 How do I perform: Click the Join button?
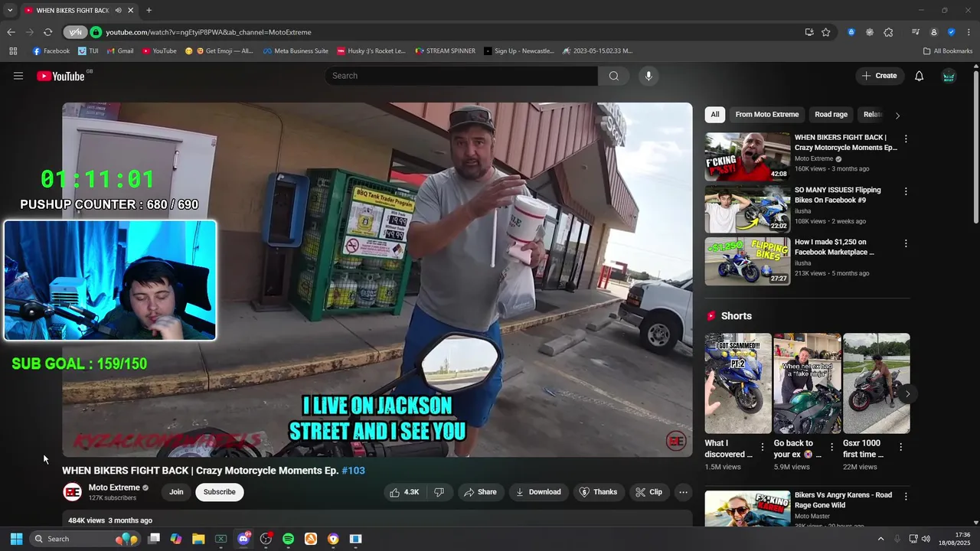(x=176, y=492)
